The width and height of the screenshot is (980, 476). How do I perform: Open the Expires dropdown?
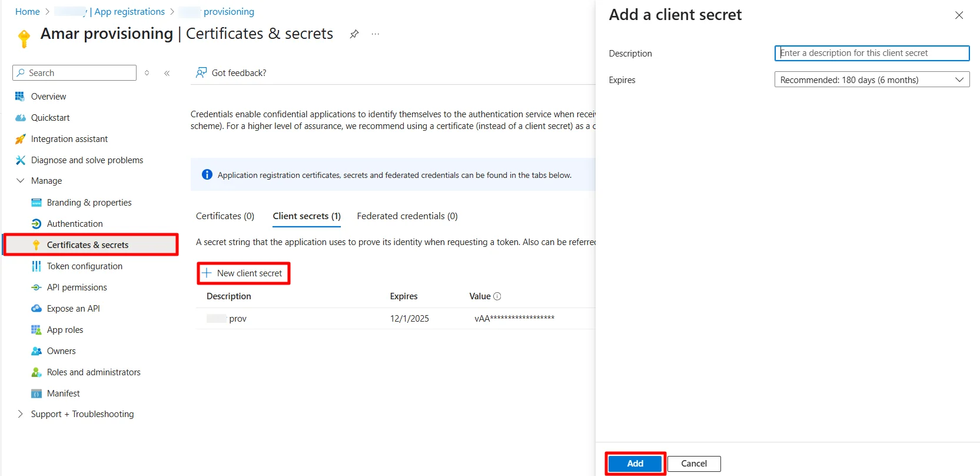[x=872, y=80]
